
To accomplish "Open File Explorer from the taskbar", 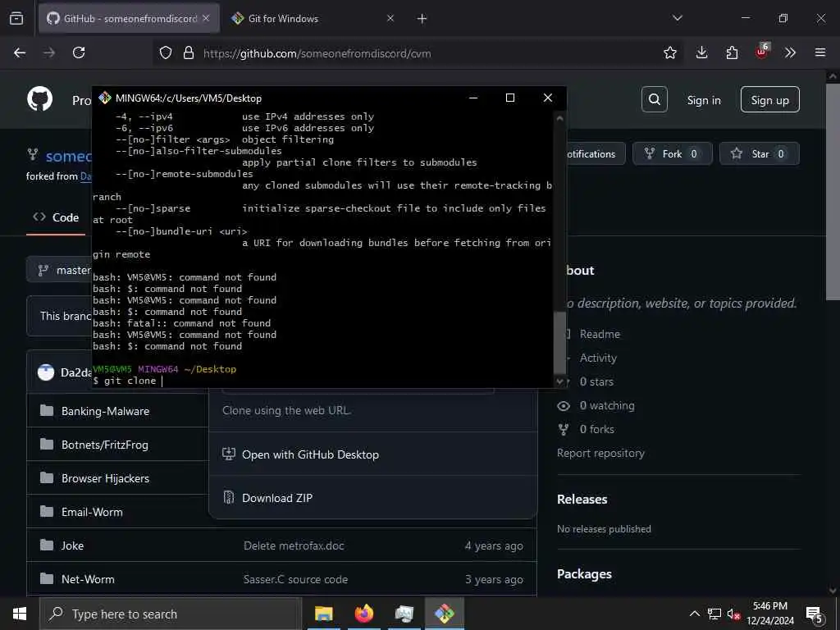I will pos(323,614).
